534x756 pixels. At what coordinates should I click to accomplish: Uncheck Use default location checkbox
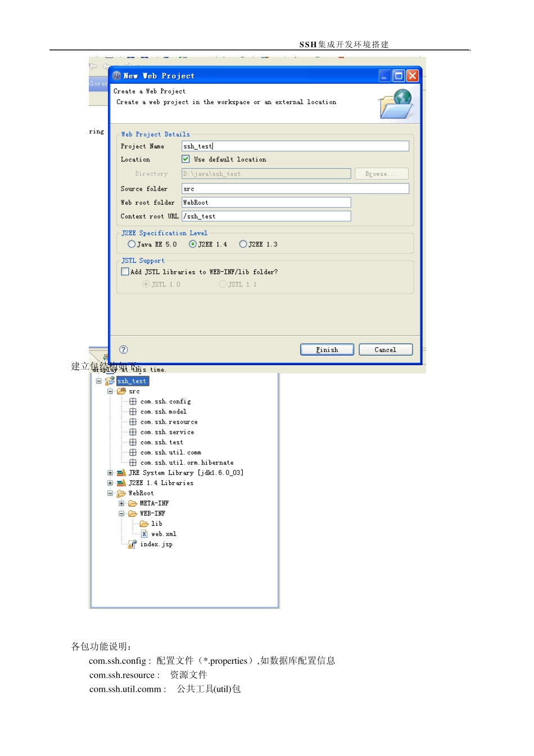(185, 159)
